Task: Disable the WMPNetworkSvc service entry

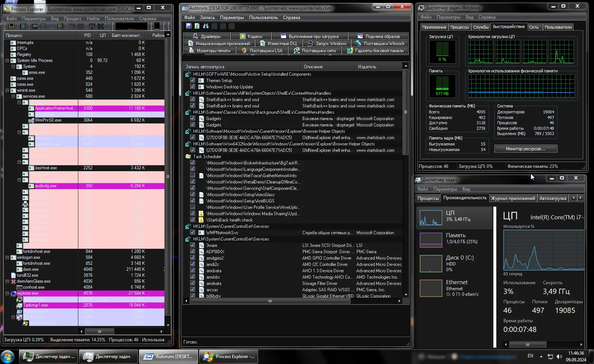Action: click(x=193, y=233)
